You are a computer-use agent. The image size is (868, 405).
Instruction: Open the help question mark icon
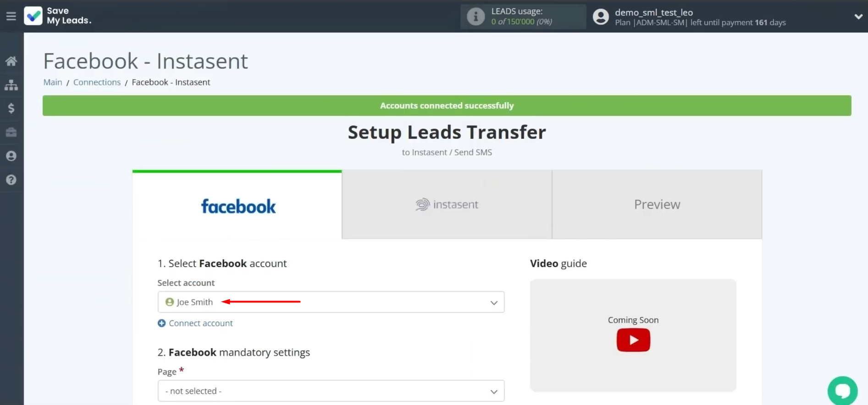coord(11,180)
